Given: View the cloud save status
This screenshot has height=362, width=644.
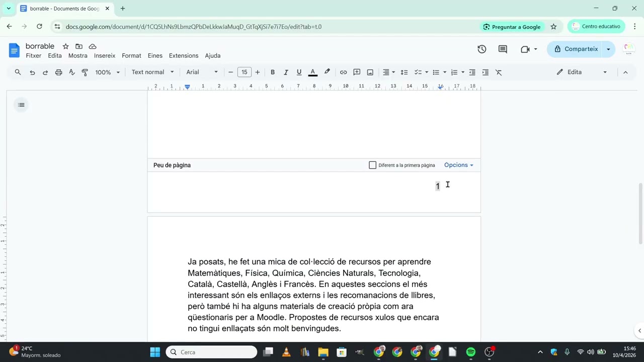Looking at the screenshot, I should tap(93, 46).
